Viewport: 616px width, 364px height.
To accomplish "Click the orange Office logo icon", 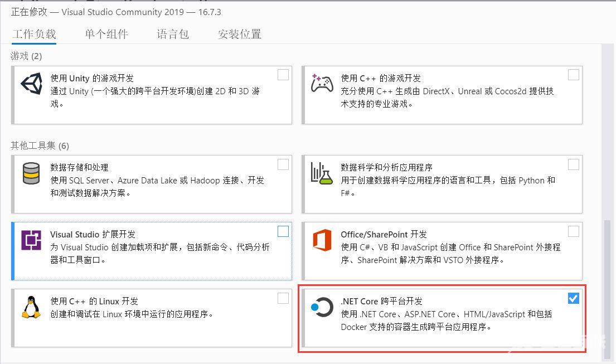I will pos(322,240).
